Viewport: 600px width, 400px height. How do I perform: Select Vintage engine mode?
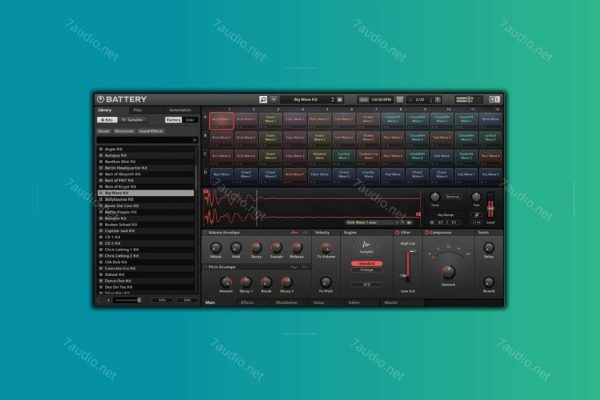click(x=367, y=270)
